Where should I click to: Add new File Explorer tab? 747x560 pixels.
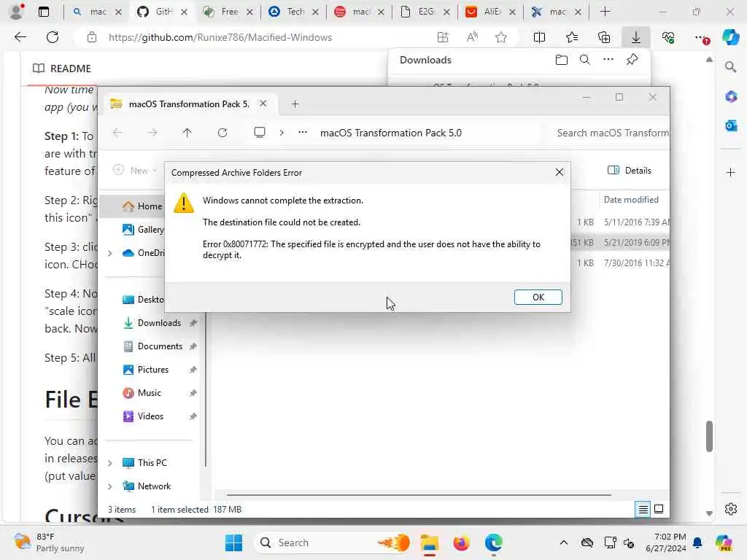pos(295,104)
